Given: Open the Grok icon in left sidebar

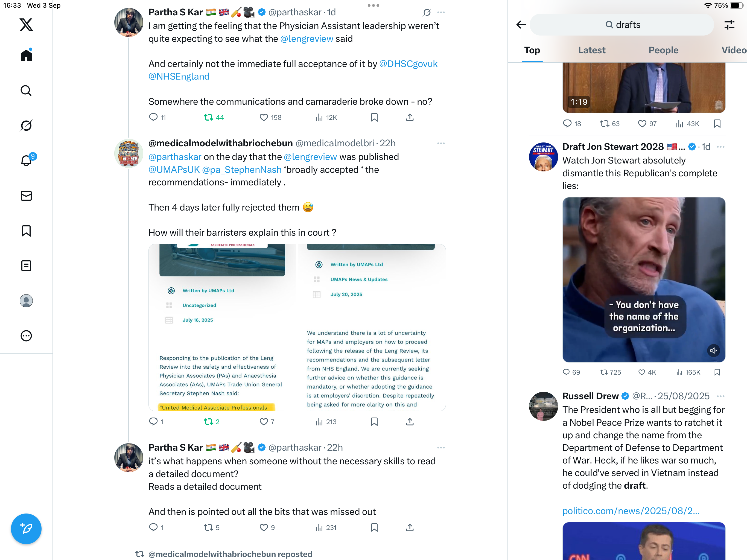Looking at the screenshot, I should 26,126.
